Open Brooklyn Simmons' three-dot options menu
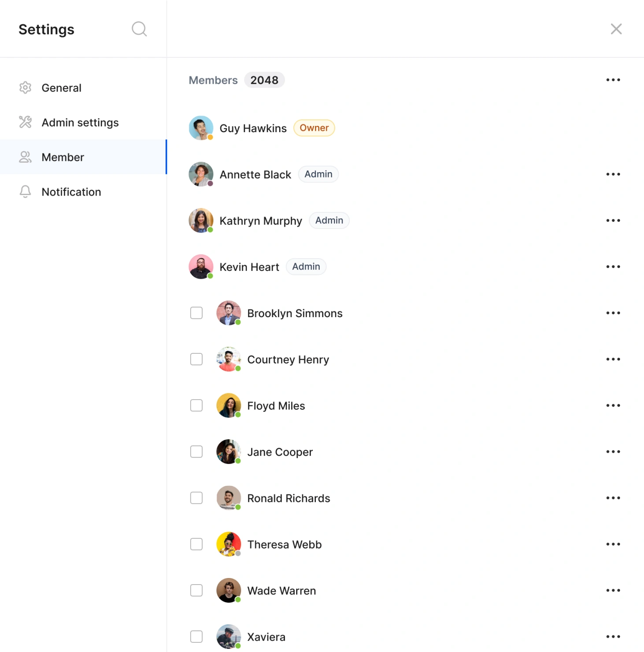This screenshot has height=652, width=644. click(x=613, y=313)
